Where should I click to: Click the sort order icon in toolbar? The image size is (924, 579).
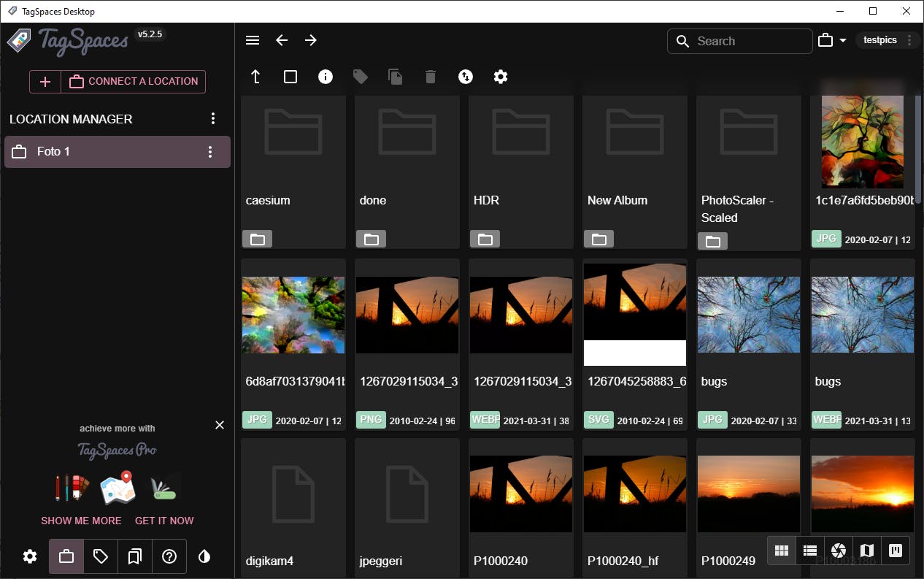(x=466, y=77)
